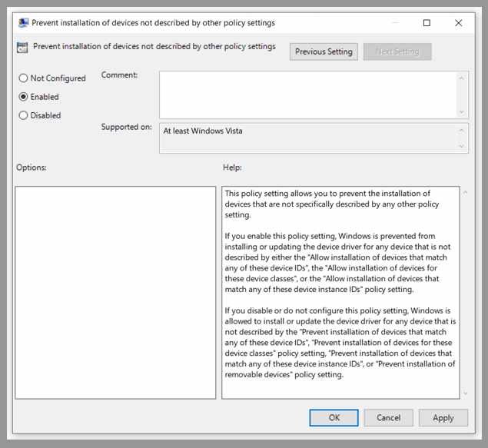This screenshot has width=488, height=448.
Task: Click the 'Options:' label
Action: [x=32, y=168]
